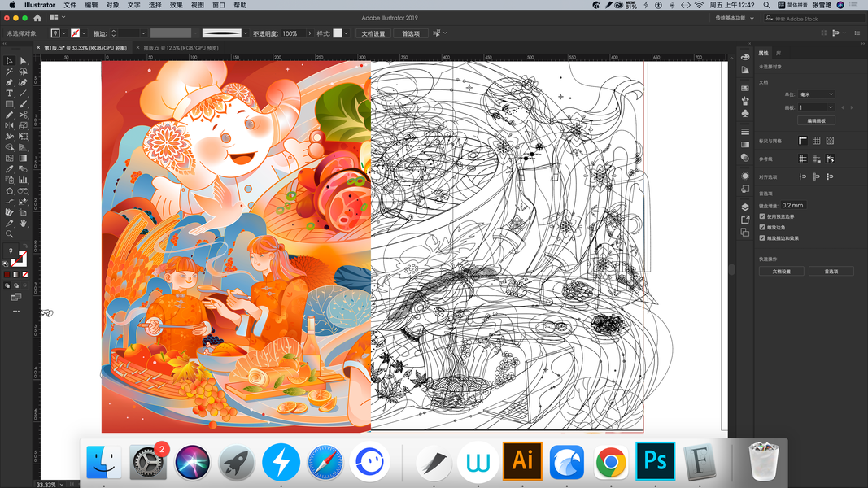The image size is (868, 488).
Task: Select the Gradient tool
Action: point(23,158)
